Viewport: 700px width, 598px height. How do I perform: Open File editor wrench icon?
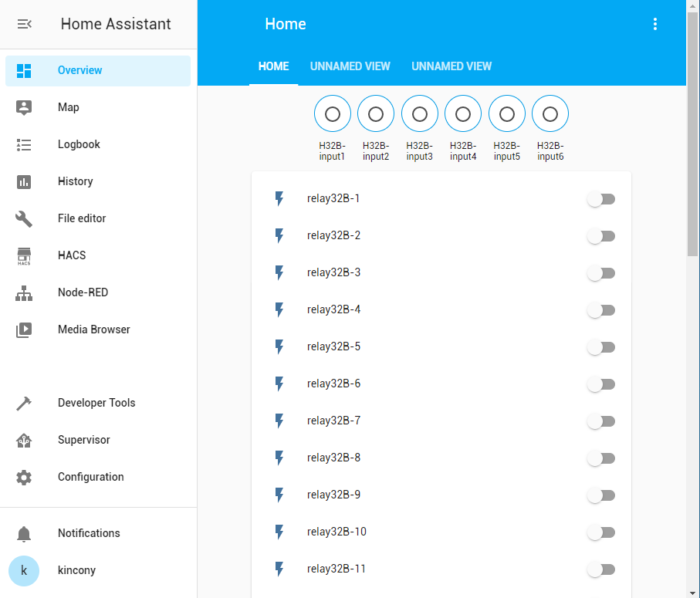click(x=24, y=218)
